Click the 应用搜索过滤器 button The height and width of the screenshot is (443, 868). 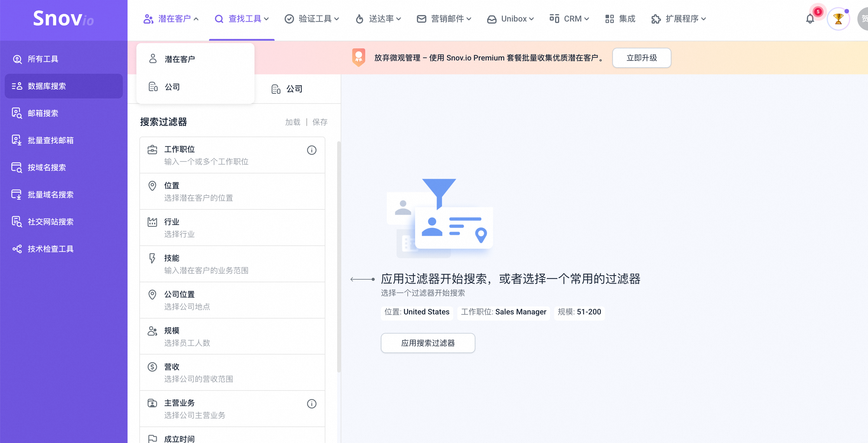[x=428, y=343]
